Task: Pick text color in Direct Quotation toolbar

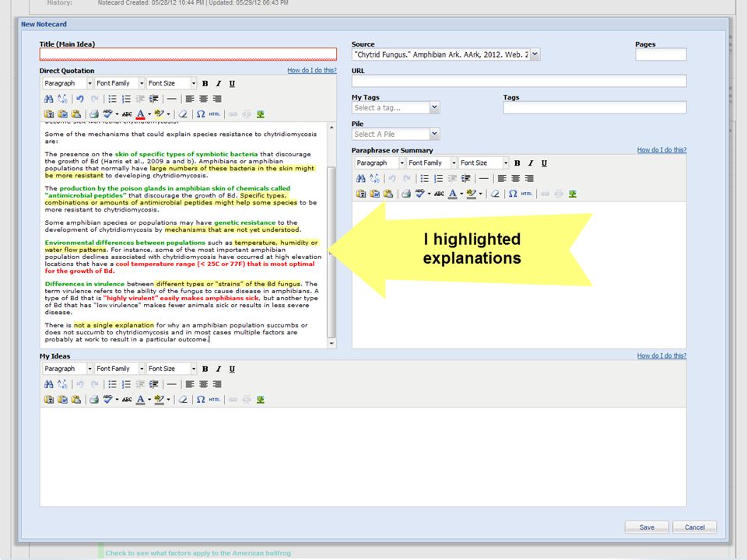Action: click(141, 114)
